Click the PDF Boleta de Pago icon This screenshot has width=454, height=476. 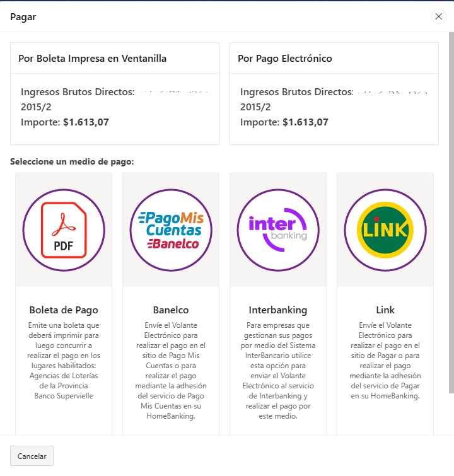click(x=64, y=230)
